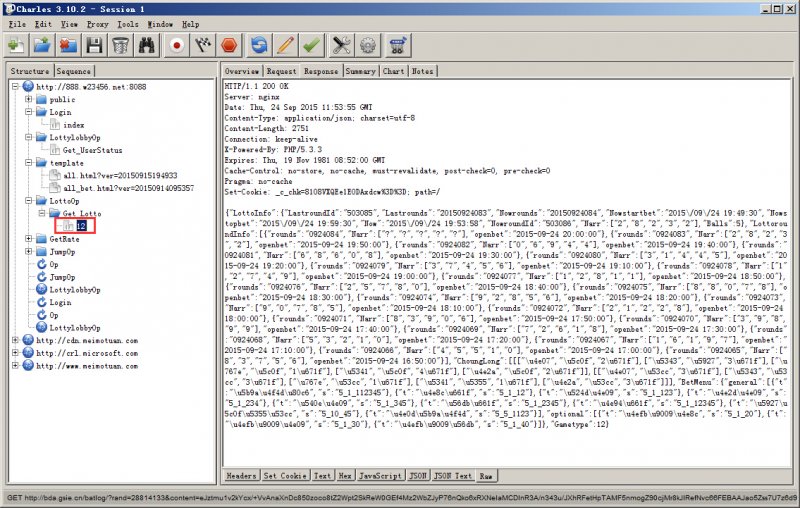Image resolution: width=800 pixels, height=508 pixels.
Task: Select the Set Cookie bottom tab
Action: tap(285, 476)
